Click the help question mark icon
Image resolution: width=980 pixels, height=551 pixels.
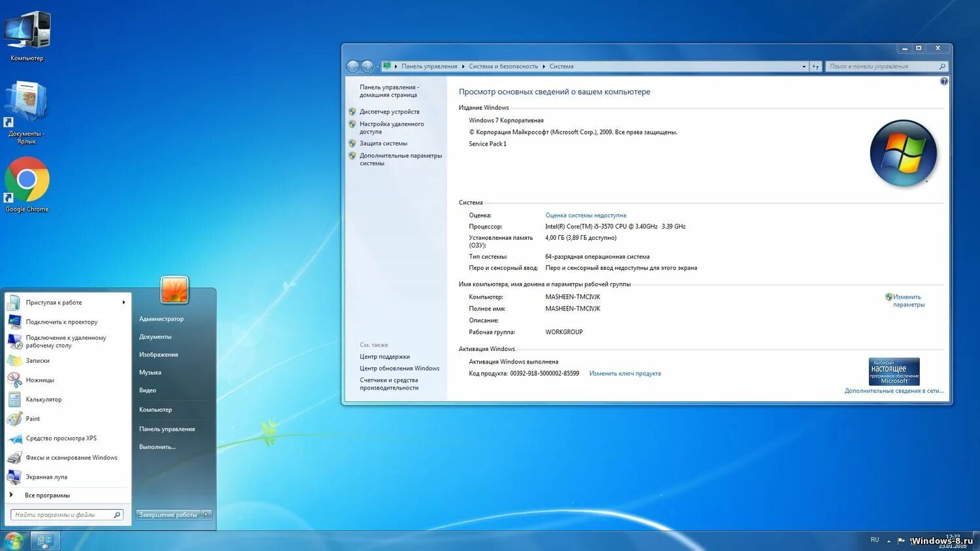click(x=943, y=80)
